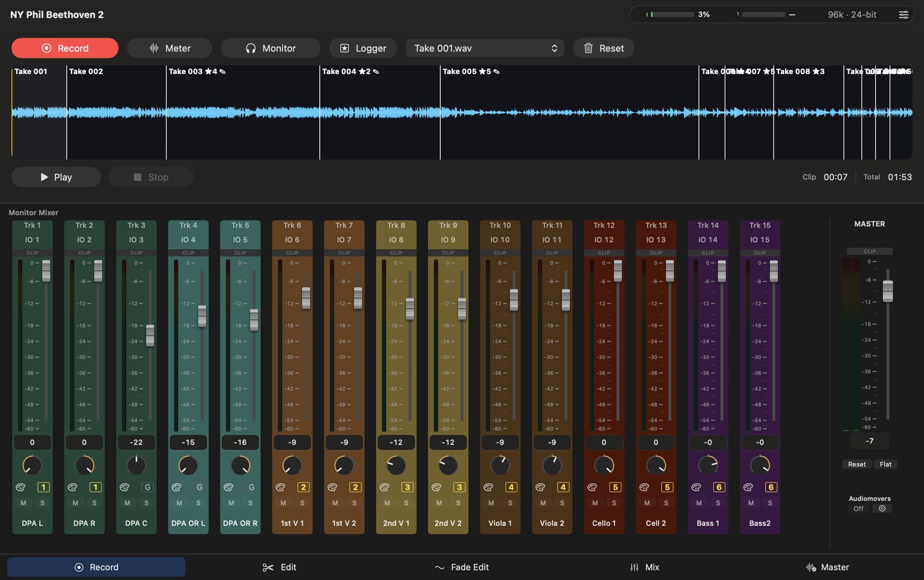Switch to the Edit tab
This screenshot has height=580, width=924.
pos(280,567)
